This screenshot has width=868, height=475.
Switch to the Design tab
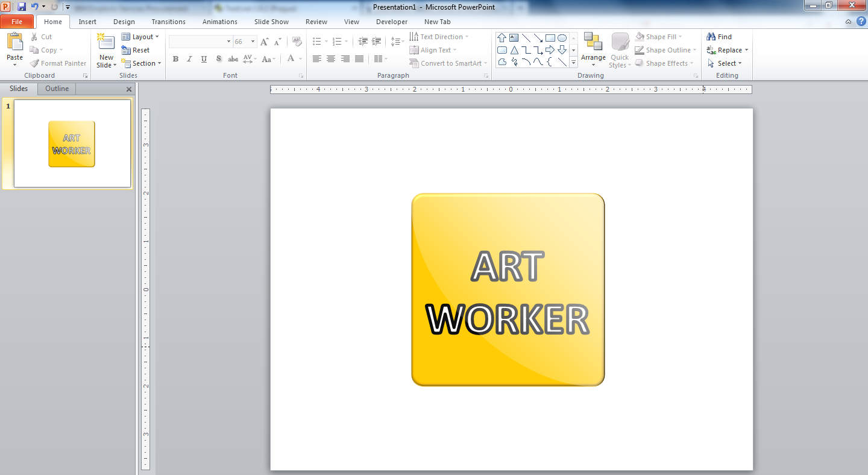click(124, 22)
